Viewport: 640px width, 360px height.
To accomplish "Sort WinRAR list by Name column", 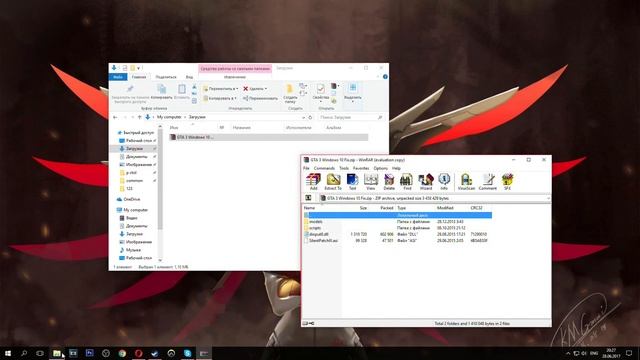I will pyautogui.click(x=309, y=208).
